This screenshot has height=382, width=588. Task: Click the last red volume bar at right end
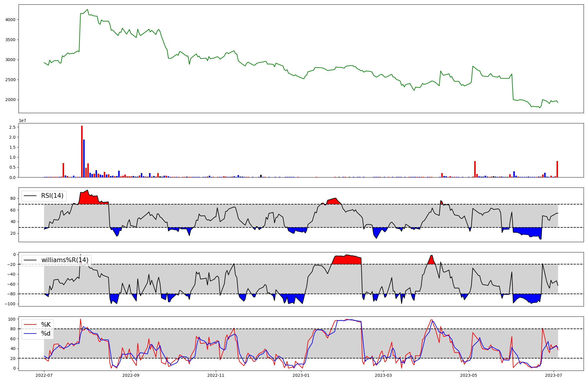coord(557,170)
